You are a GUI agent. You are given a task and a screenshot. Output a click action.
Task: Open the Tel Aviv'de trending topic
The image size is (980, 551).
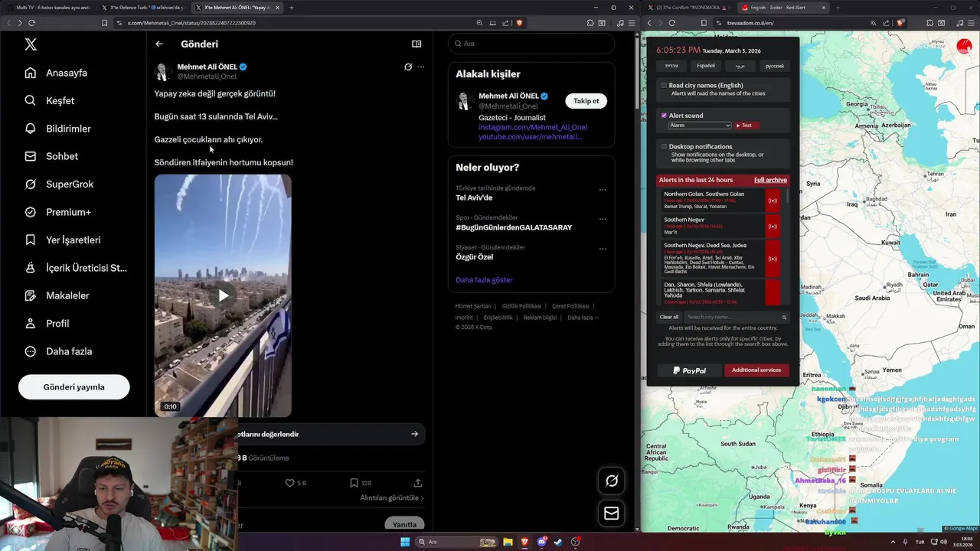coord(474,197)
